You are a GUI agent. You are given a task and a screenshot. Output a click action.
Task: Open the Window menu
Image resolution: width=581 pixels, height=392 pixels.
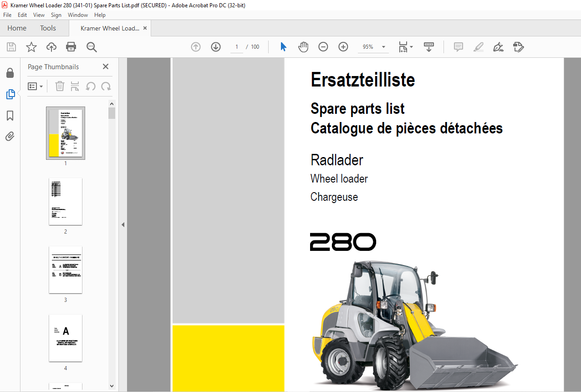(78, 15)
